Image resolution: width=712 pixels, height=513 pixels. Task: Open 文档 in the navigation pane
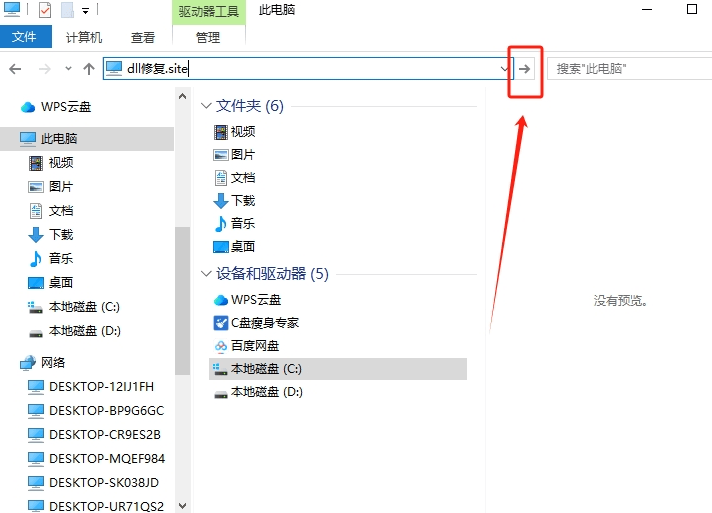coord(61,211)
